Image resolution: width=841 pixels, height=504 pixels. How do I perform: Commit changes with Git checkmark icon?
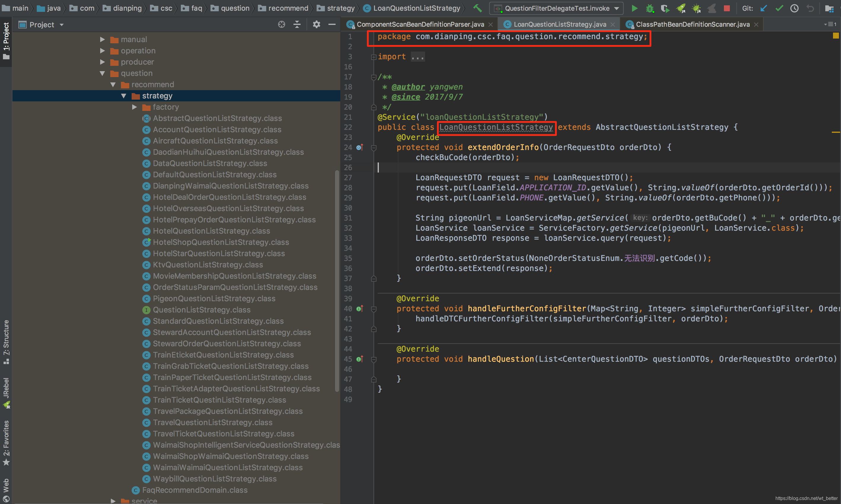779,8
